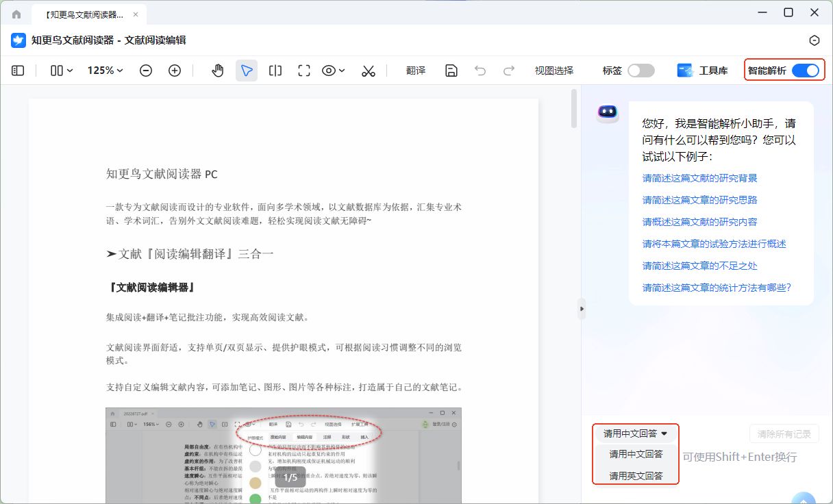The width and height of the screenshot is (833, 504).
Task: Save the document with disk icon
Action: pos(451,71)
